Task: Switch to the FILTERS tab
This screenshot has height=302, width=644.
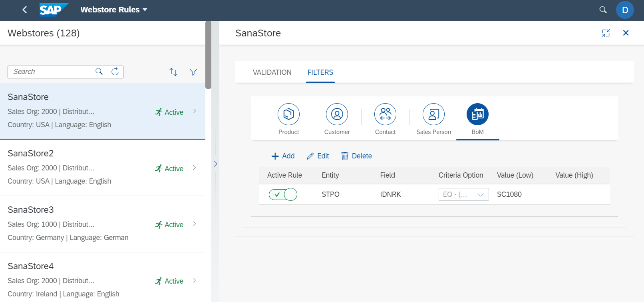Action: [320, 72]
